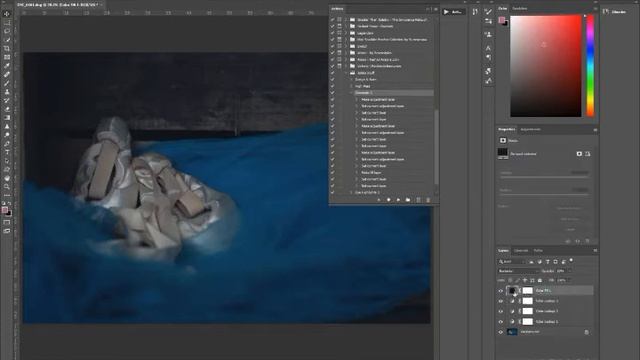Select the Move tool

(7, 14)
